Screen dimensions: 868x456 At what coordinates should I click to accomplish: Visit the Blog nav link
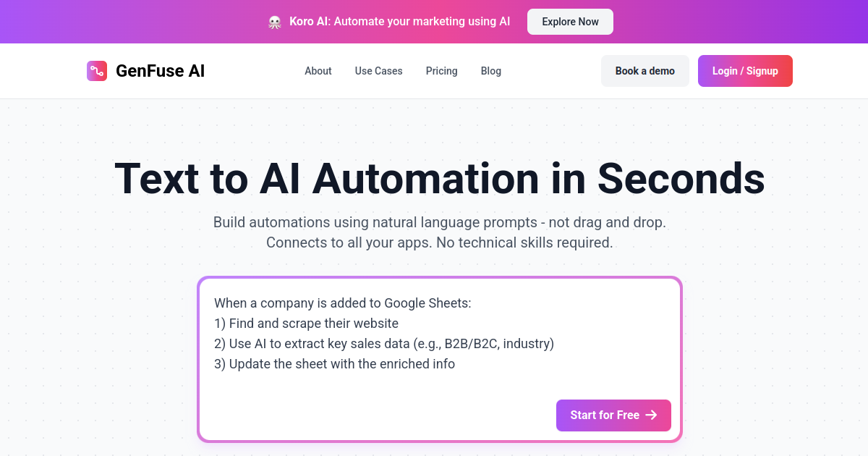pos(491,71)
